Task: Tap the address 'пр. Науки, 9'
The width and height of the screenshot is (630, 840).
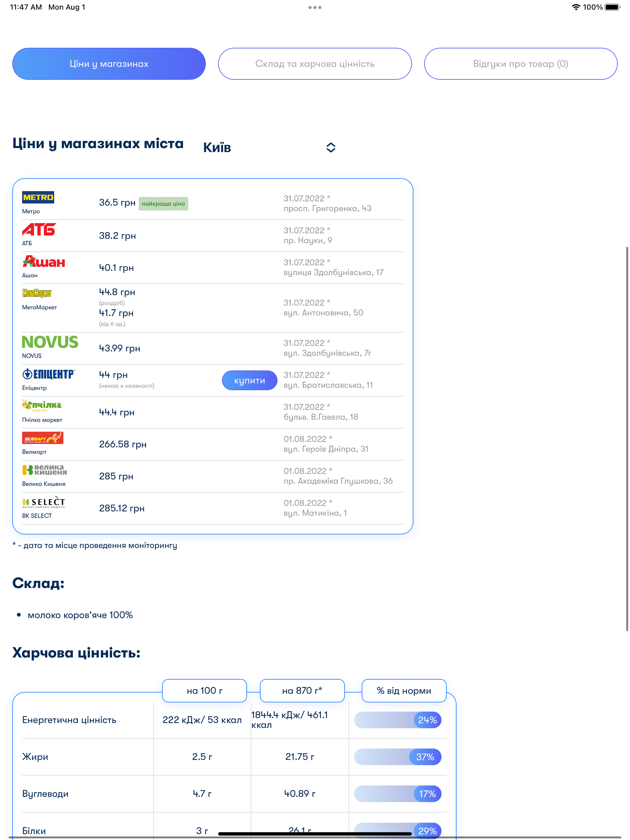Action: coord(308,241)
